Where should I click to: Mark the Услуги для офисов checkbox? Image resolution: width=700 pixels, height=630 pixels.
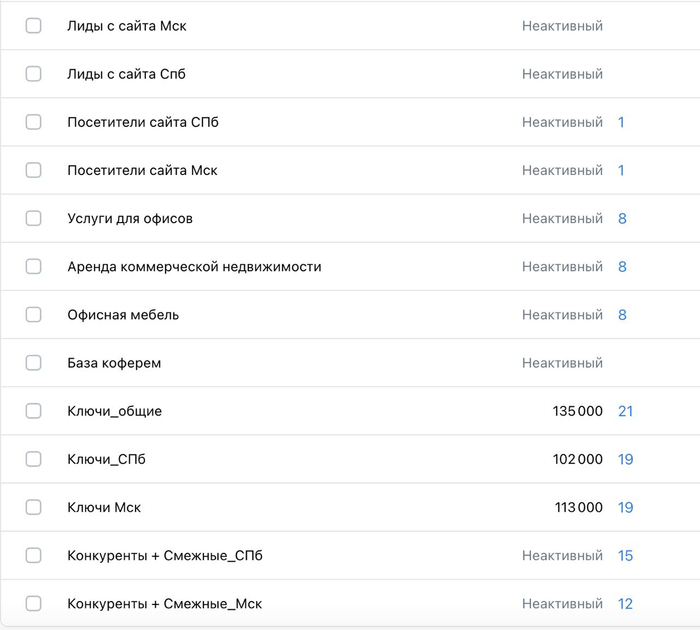[x=34, y=218]
